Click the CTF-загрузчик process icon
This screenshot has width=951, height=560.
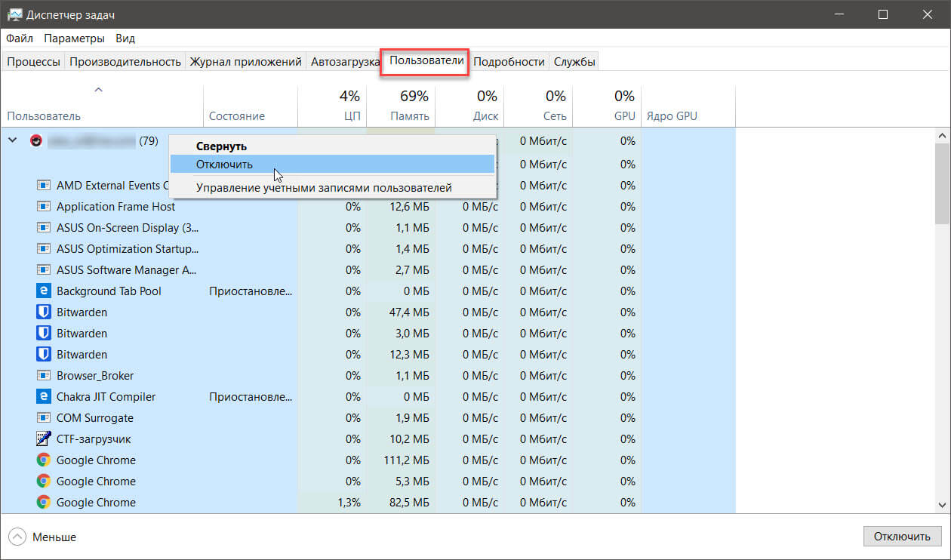[x=44, y=438]
